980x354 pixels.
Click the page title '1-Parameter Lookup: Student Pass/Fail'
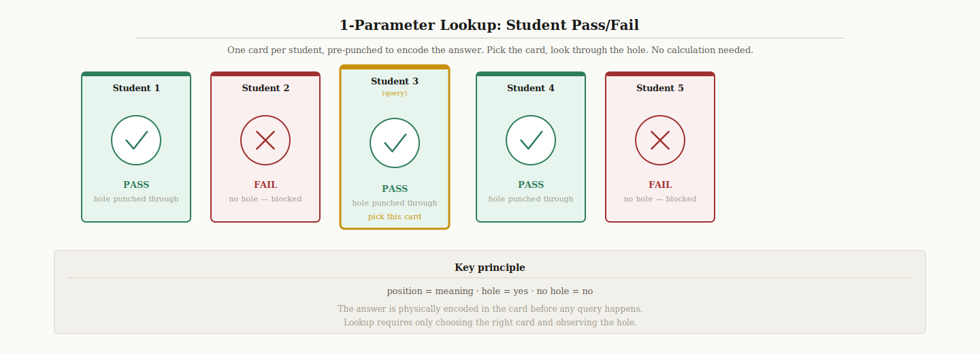point(489,25)
